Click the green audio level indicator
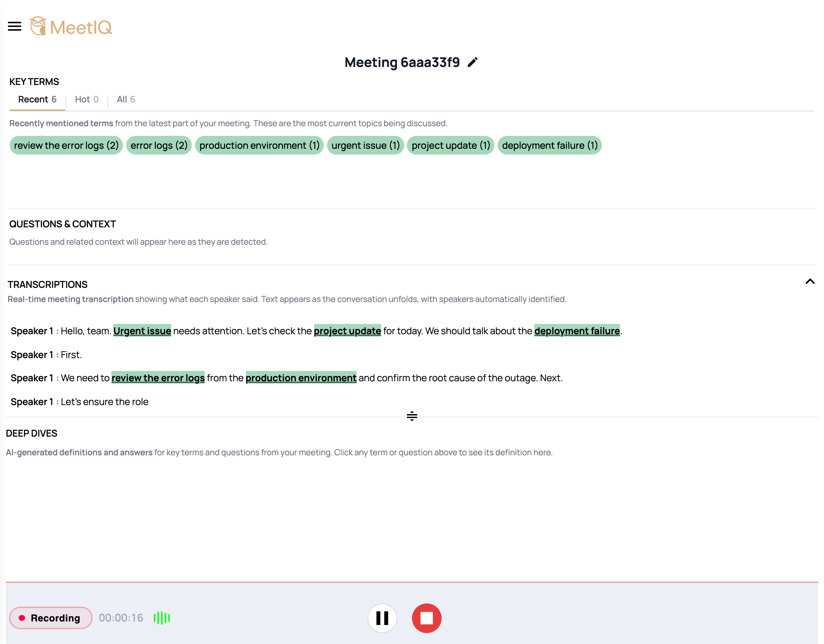Image resolution: width=824 pixels, height=644 pixels. click(x=162, y=618)
